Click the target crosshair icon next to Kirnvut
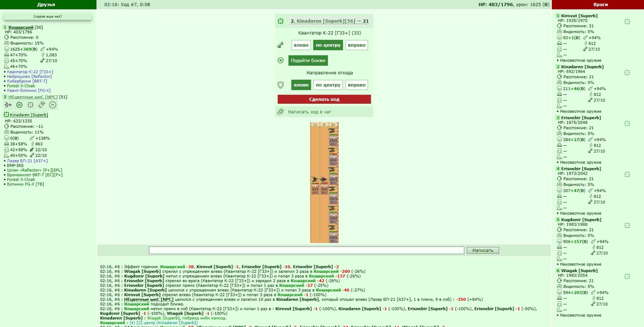The height and width of the screenshot is (327, 644). pos(627,22)
